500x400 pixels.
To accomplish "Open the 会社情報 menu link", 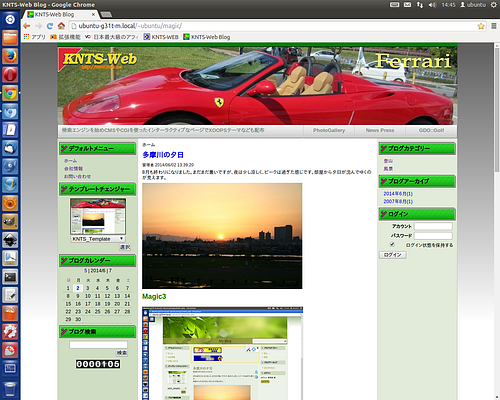I will [x=73, y=169].
